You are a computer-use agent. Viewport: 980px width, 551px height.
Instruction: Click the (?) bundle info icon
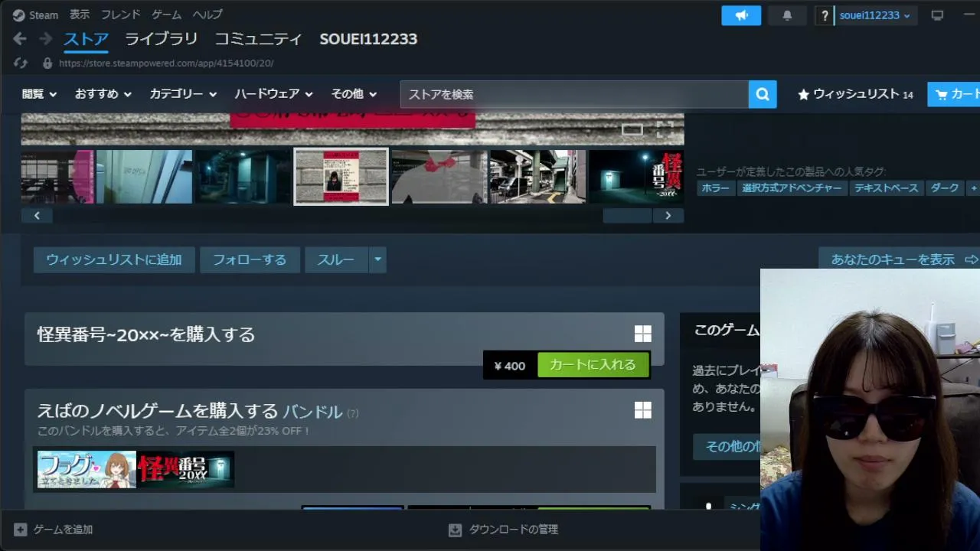[x=352, y=413]
